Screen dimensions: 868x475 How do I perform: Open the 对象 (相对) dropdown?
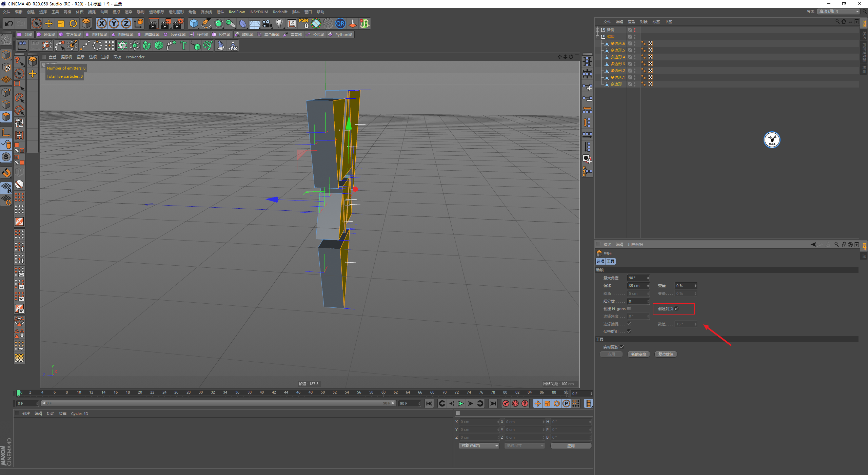tap(479, 446)
